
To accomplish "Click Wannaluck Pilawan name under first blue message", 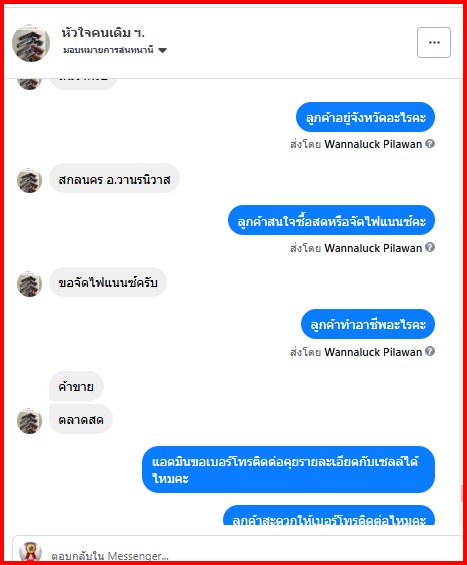I will pos(373,144).
